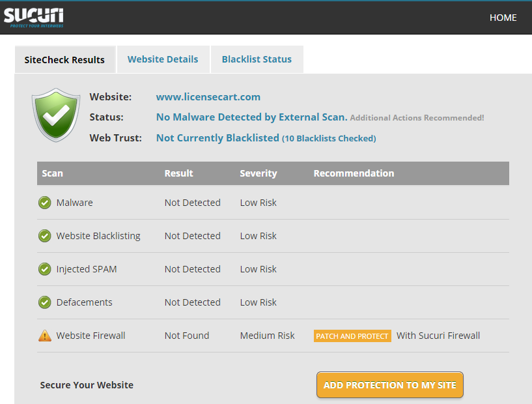Image resolution: width=532 pixels, height=404 pixels.
Task: Click the green check icon beside Injected SPAM
Action: [x=44, y=269]
